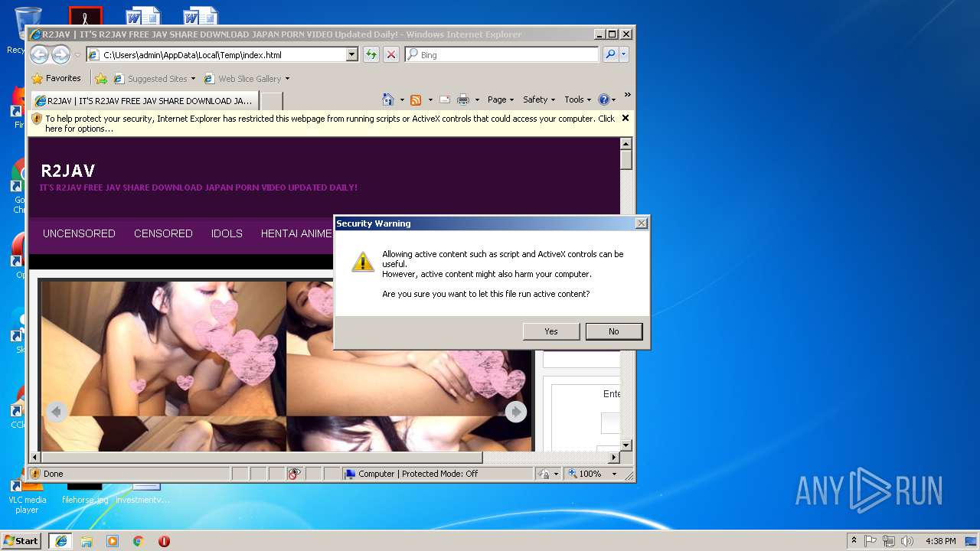The image size is (980, 551).
Task: Click the vertical scrollbar thumb
Action: 626,160
